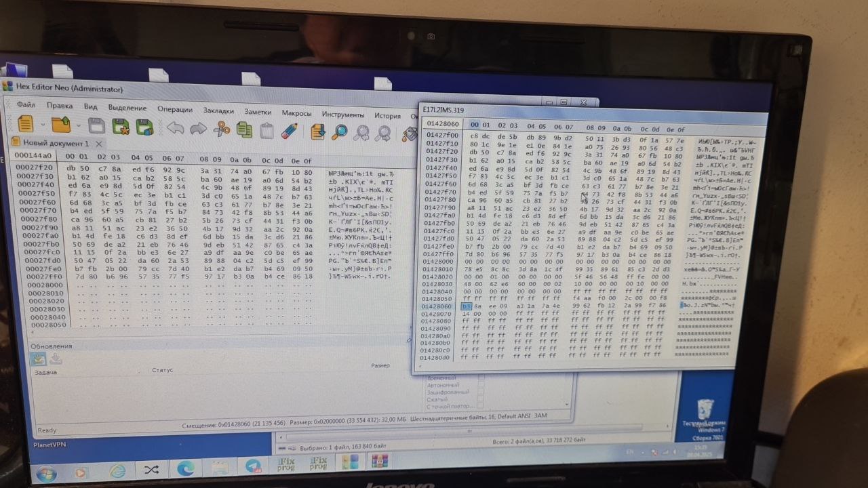Toggle the Зашифрованный checkbox
Viewport: 868px width, 488px height.
481,392
